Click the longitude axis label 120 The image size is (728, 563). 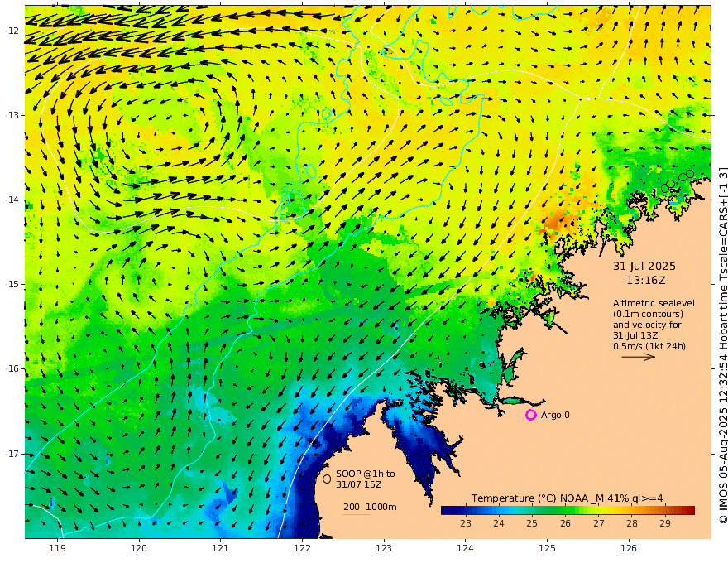139,548
